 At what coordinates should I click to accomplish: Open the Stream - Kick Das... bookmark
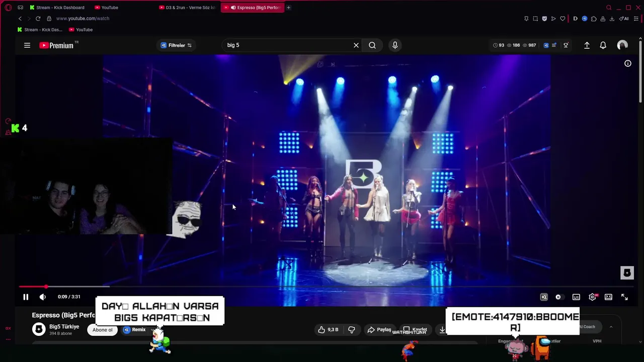(x=40, y=30)
